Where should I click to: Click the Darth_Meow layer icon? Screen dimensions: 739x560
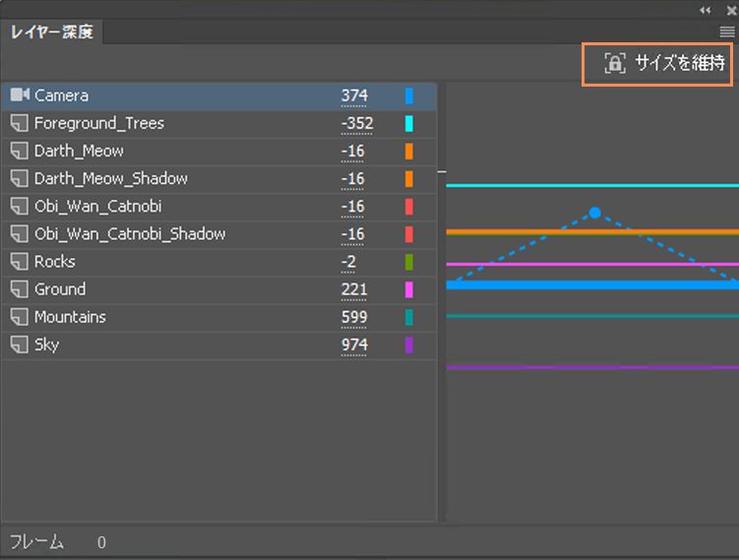tap(19, 151)
